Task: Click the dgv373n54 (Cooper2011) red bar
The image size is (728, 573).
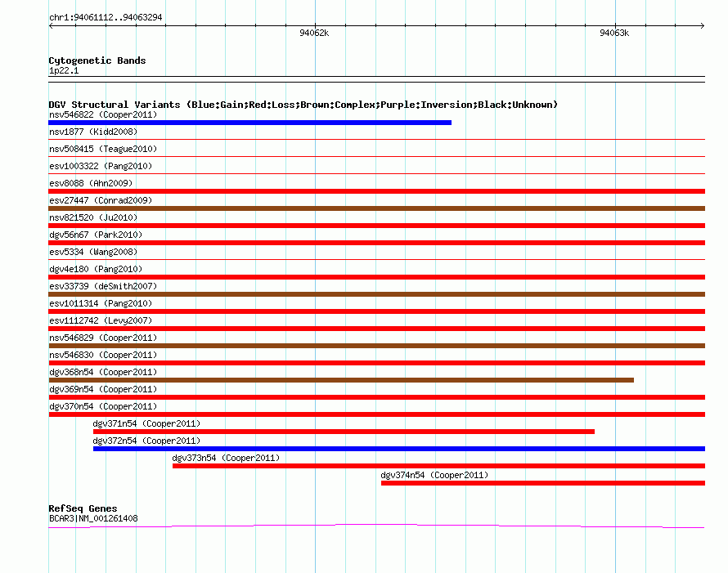Action: click(x=438, y=466)
